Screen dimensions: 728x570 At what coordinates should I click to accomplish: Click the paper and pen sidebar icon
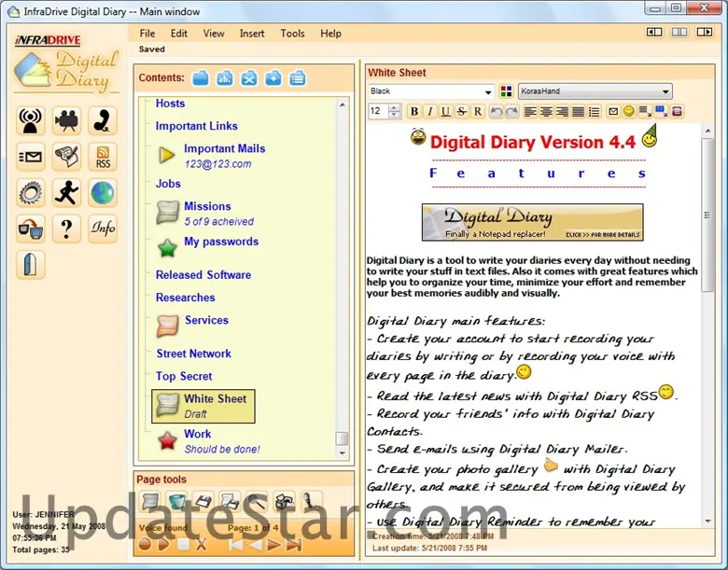(66, 157)
